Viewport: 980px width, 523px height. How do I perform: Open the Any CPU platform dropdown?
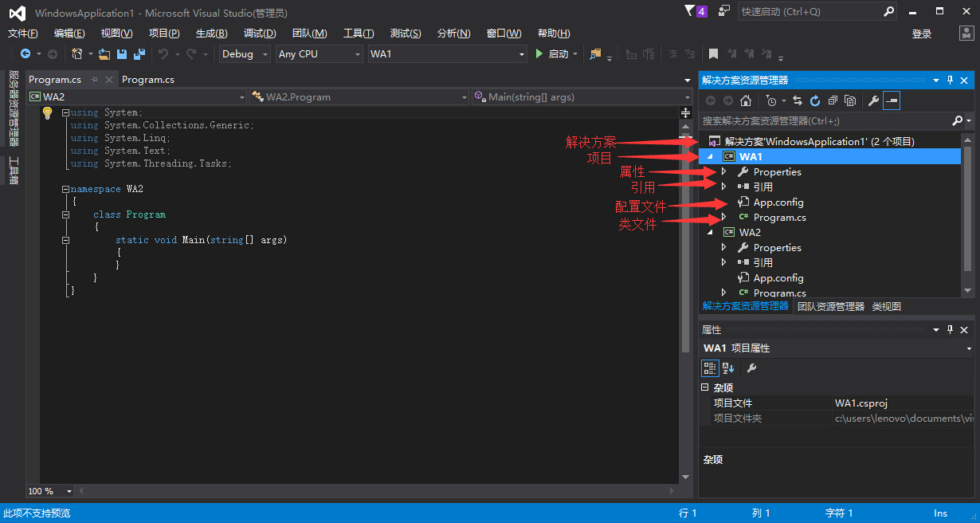(x=319, y=54)
